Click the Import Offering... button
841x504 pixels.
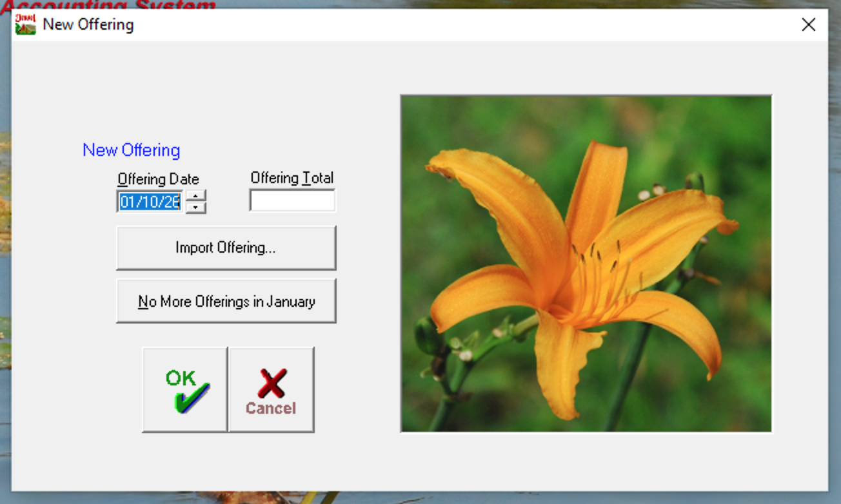(226, 247)
